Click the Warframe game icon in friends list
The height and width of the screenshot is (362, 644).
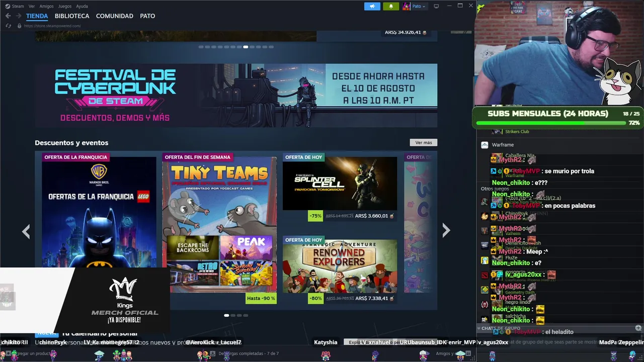[485, 145]
